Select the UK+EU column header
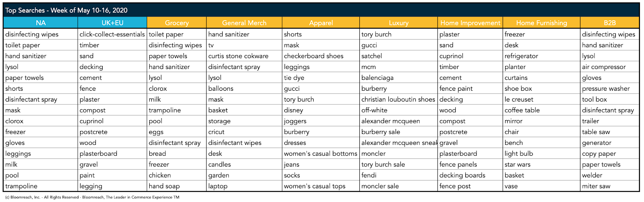The width and height of the screenshot is (644, 202). click(112, 23)
